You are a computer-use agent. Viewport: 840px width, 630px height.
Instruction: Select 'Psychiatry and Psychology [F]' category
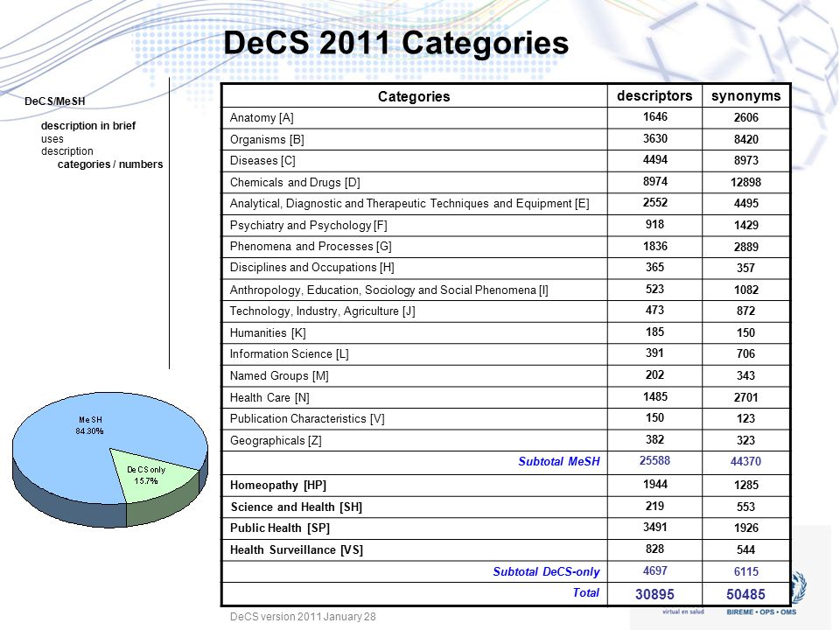click(x=309, y=225)
